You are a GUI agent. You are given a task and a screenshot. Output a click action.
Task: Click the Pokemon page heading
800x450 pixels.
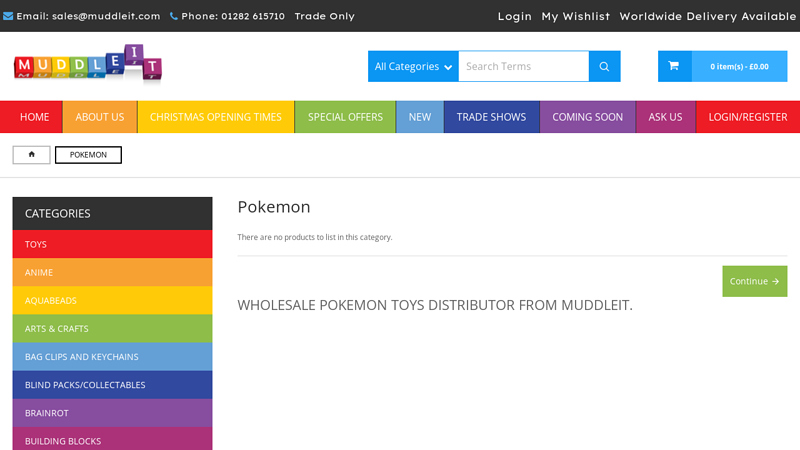pyautogui.click(x=274, y=207)
